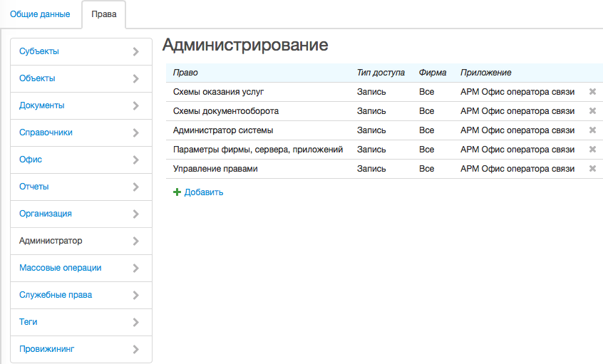Open the Провижининг rights category
The width and height of the screenshot is (603, 364).
click(x=81, y=349)
